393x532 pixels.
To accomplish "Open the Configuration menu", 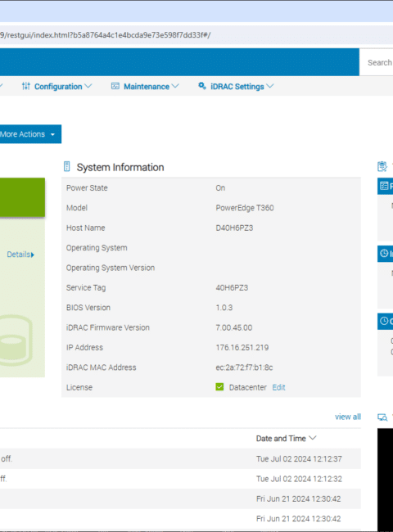I will pyautogui.click(x=56, y=87).
